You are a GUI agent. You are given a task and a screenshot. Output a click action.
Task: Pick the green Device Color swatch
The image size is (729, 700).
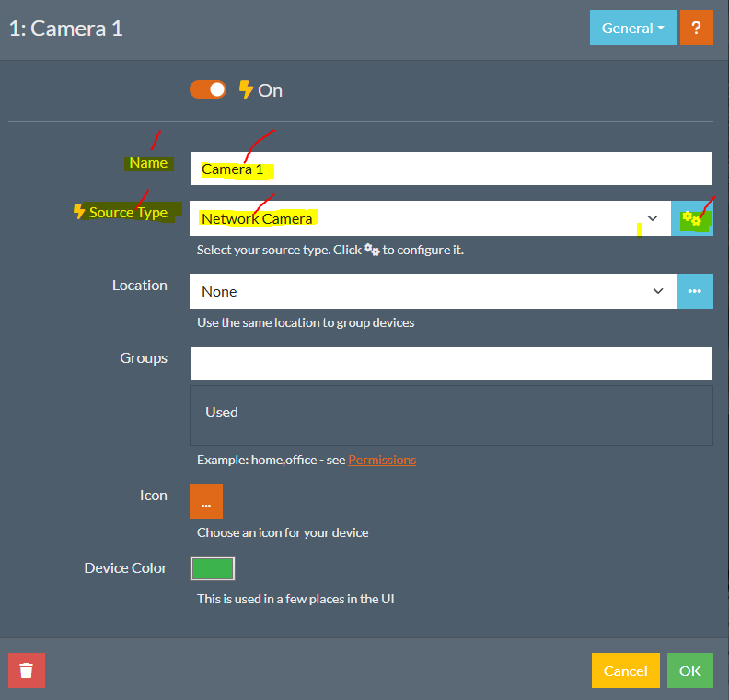pyautogui.click(x=213, y=568)
